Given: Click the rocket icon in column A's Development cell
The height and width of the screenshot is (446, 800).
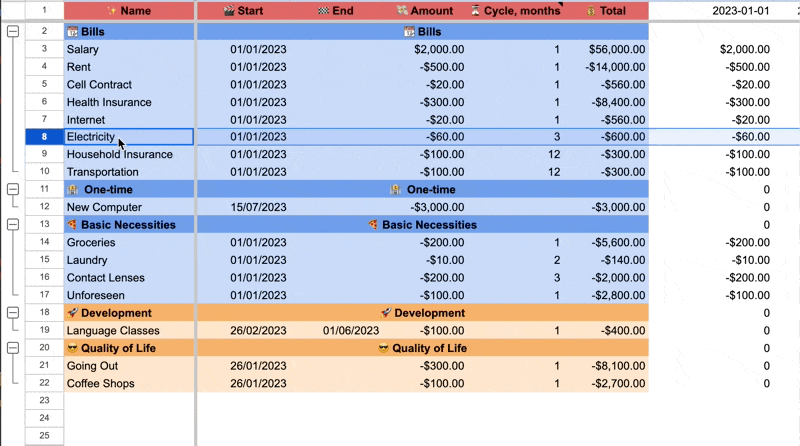Looking at the screenshot, I should [x=72, y=313].
